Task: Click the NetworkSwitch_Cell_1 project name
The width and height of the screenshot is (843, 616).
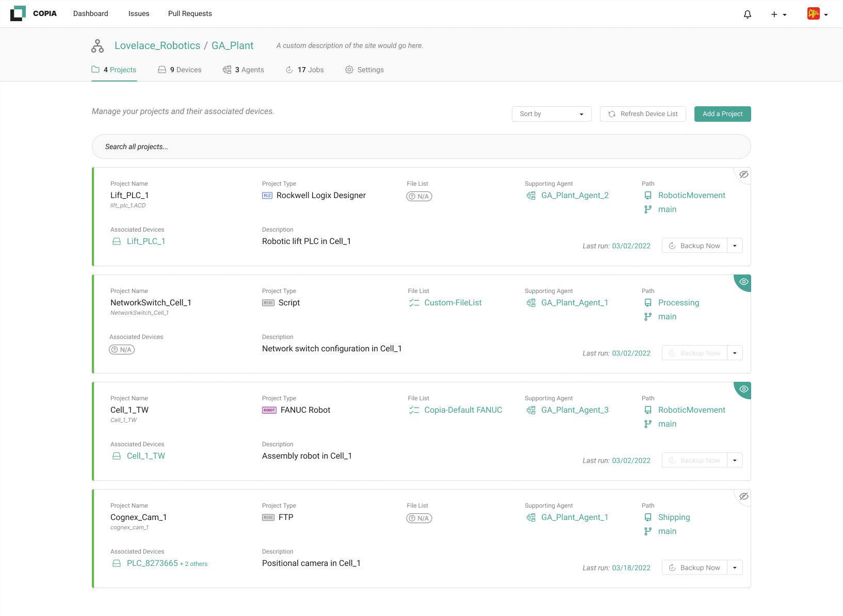Action: 151,303
